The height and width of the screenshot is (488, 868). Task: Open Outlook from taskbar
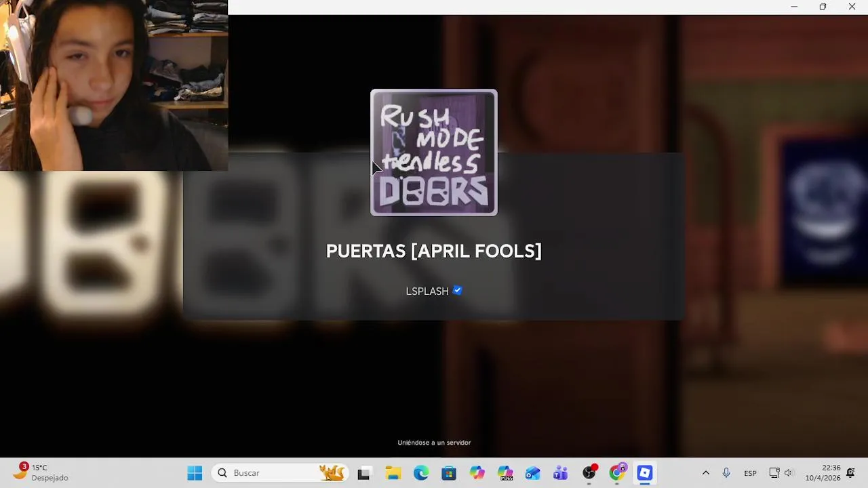(x=533, y=473)
